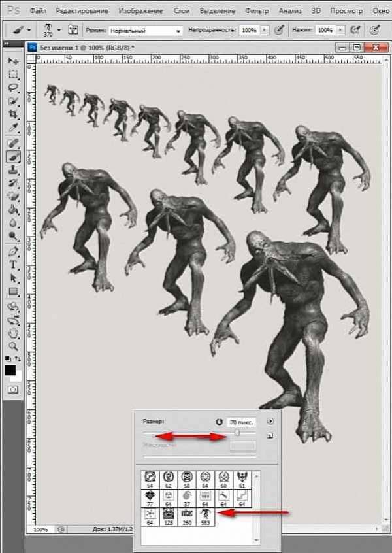Screen dimensions: 392x553
Task: Enable airbrush mode next to Нажим
Action: (x=356, y=31)
